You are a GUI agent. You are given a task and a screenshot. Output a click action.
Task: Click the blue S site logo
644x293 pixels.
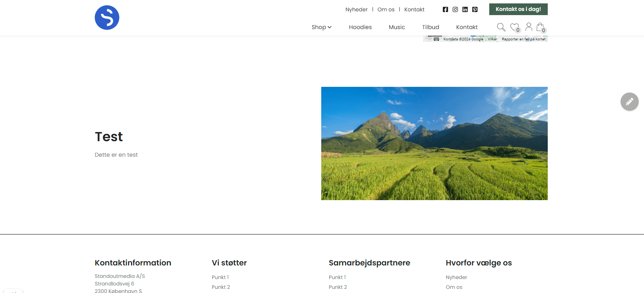(107, 18)
